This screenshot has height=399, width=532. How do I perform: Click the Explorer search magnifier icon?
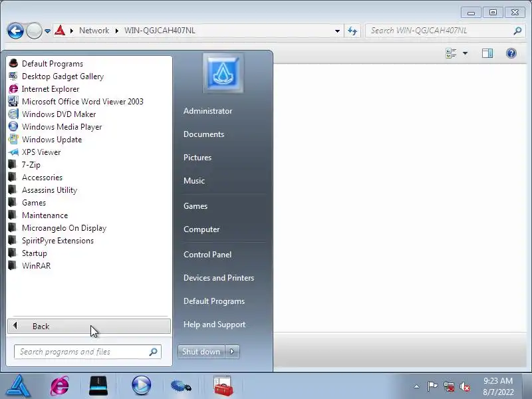click(x=518, y=31)
